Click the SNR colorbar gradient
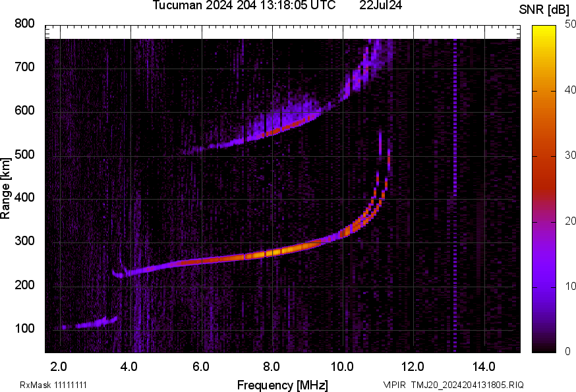Image resolution: width=576 pixels, height=392 pixels. tap(544, 189)
